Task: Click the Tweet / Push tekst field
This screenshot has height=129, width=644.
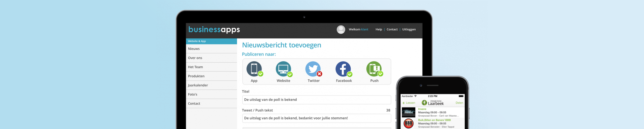Action: pos(317,118)
